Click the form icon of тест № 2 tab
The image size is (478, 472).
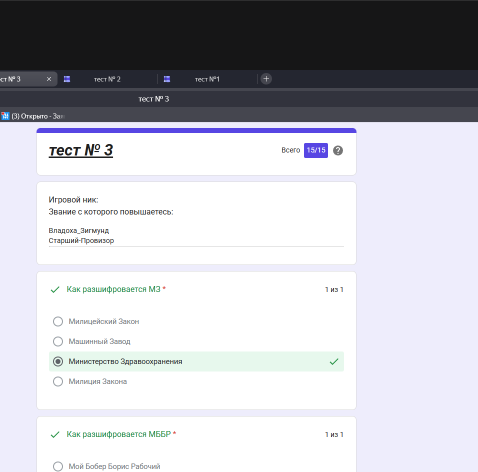coord(67,79)
